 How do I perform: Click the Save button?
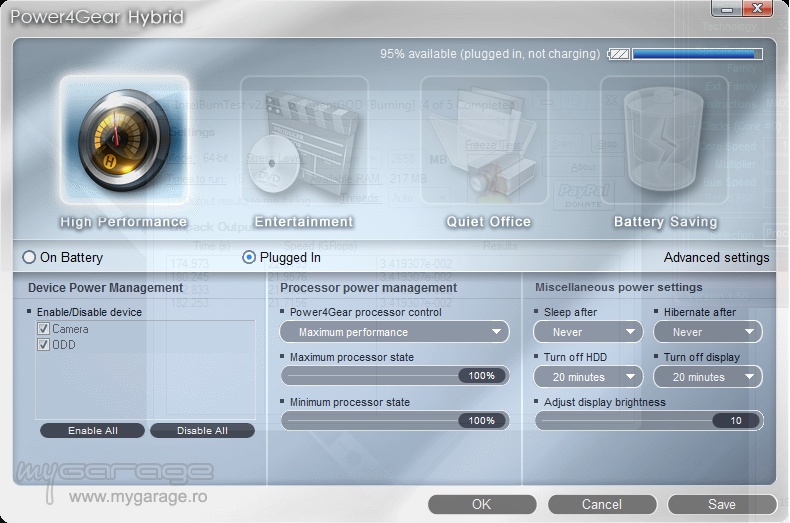(x=722, y=504)
